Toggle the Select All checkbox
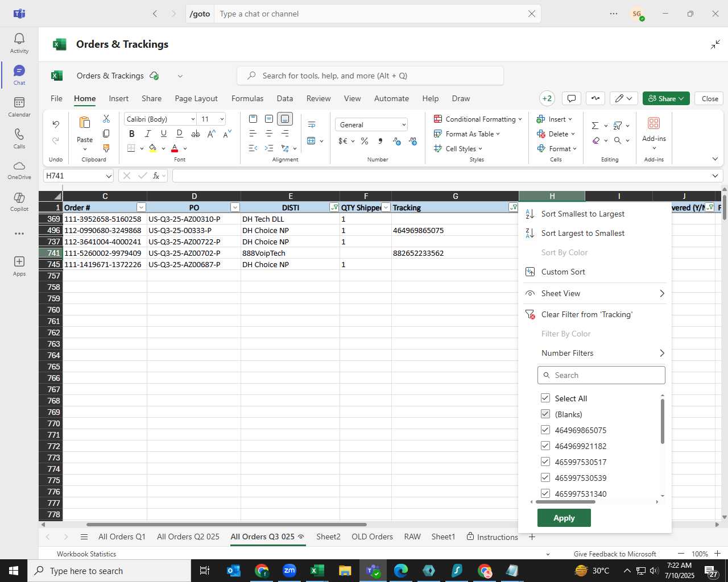Screen dimensions: 728x582 [x=545, y=398]
